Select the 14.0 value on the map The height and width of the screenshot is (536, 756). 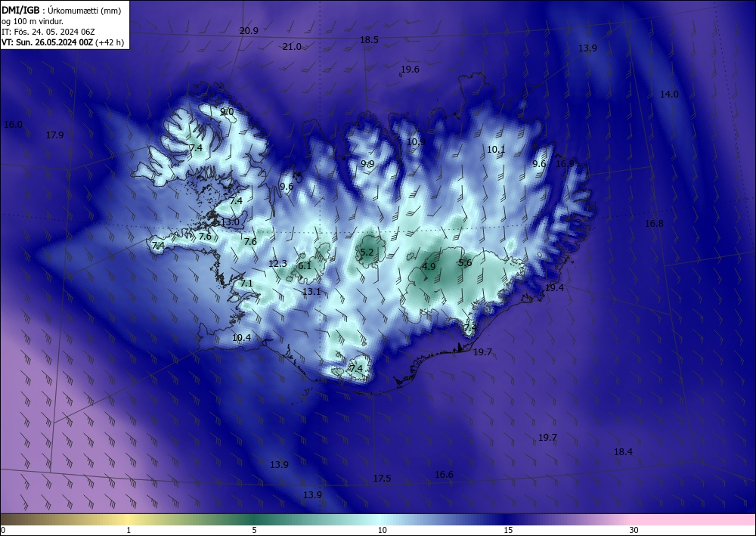[x=669, y=94]
